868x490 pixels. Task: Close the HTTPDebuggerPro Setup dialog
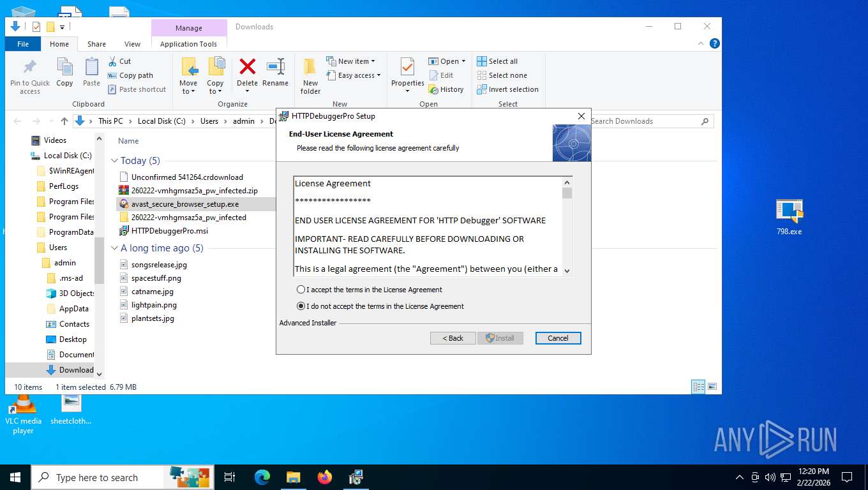point(581,116)
